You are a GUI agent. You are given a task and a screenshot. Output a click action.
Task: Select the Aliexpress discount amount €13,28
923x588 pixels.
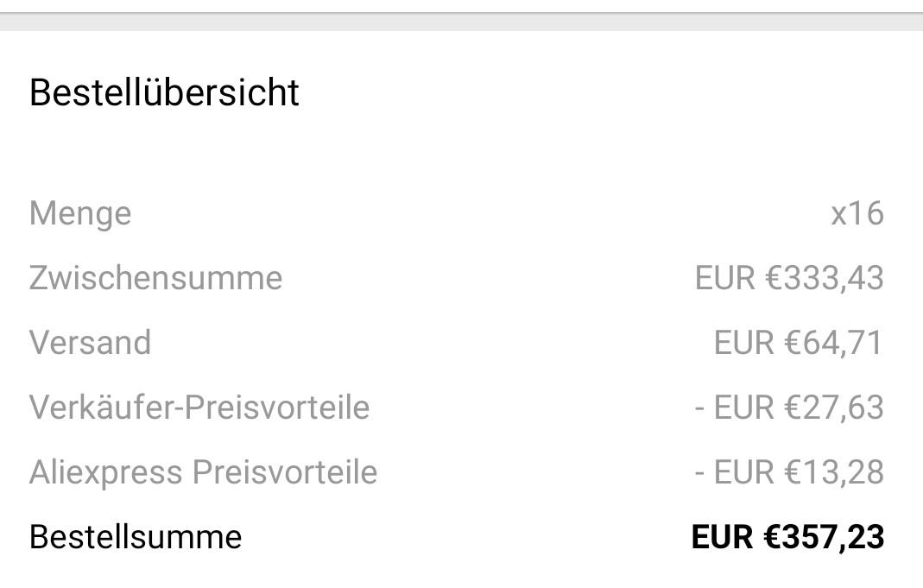pyautogui.click(x=833, y=472)
